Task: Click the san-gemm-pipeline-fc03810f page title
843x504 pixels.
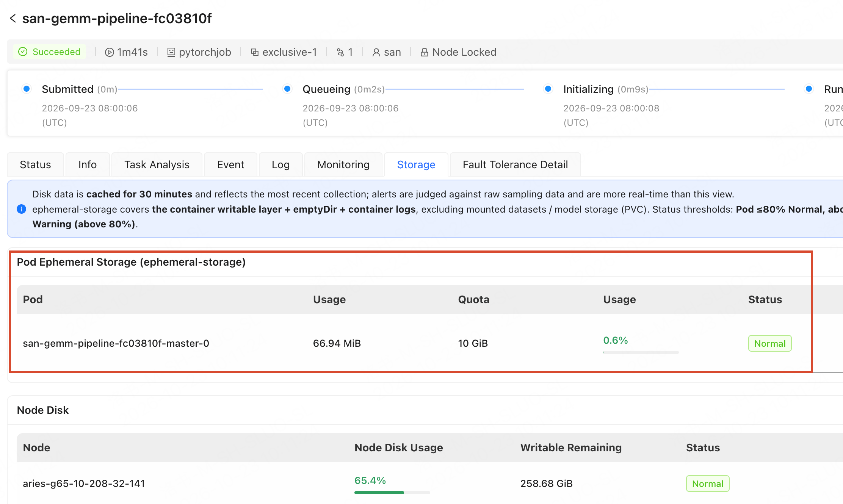Action: (117, 18)
